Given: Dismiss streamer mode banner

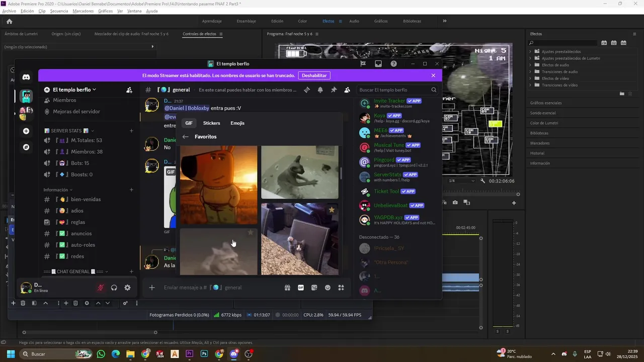Looking at the screenshot, I should click(433, 75).
